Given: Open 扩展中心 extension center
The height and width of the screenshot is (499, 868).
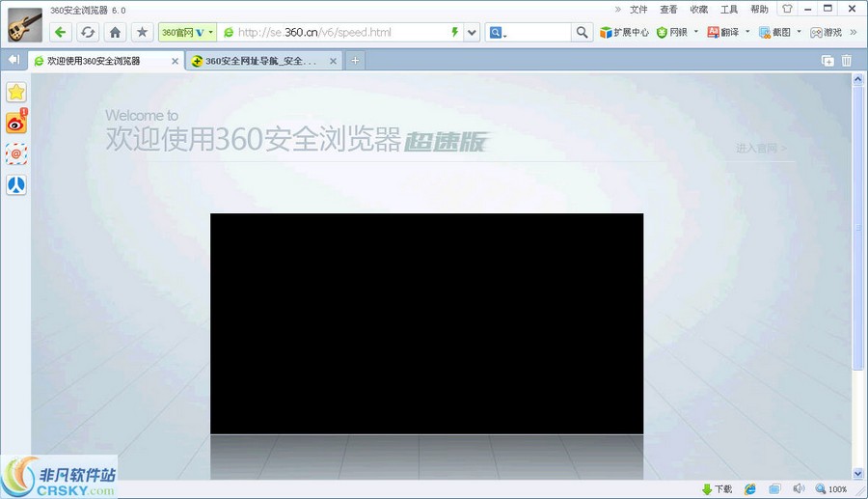Looking at the screenshot, I should pyautogui.click(x=624, y=32).
